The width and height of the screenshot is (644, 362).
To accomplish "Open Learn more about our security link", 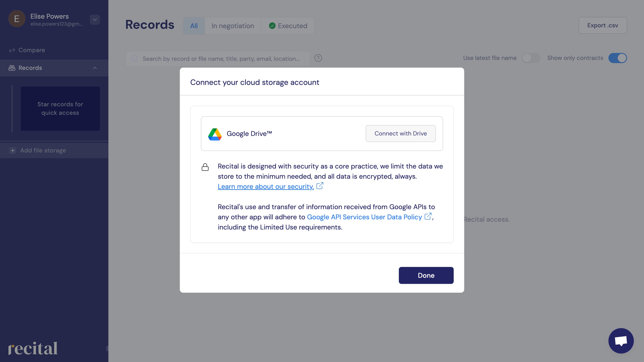I will (265, 187).
